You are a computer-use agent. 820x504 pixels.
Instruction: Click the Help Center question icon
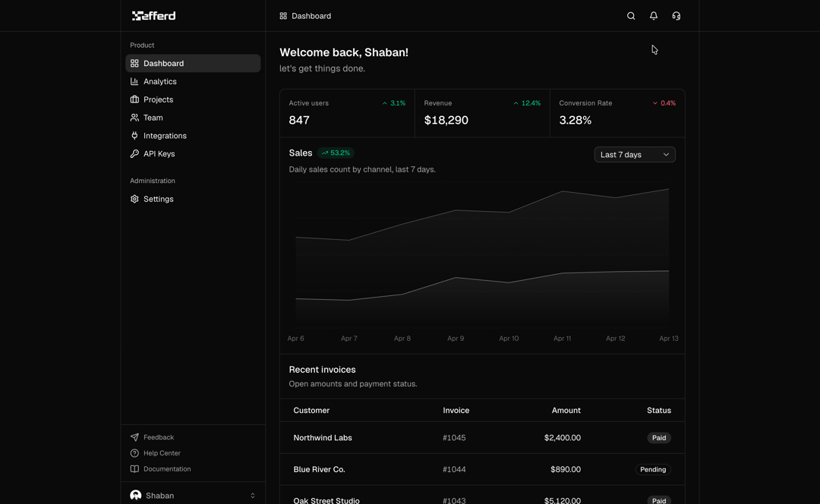(134, 453)
